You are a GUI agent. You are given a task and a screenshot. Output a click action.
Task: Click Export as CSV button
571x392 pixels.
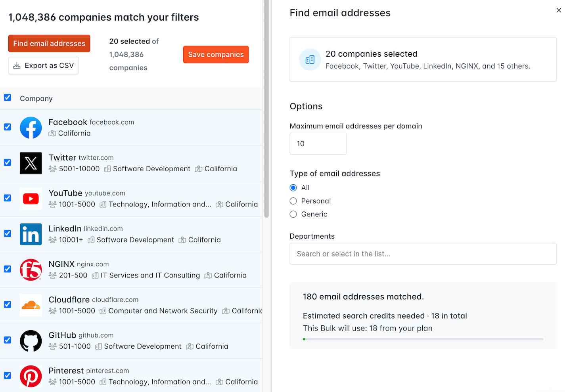click(x=44, y=66)
